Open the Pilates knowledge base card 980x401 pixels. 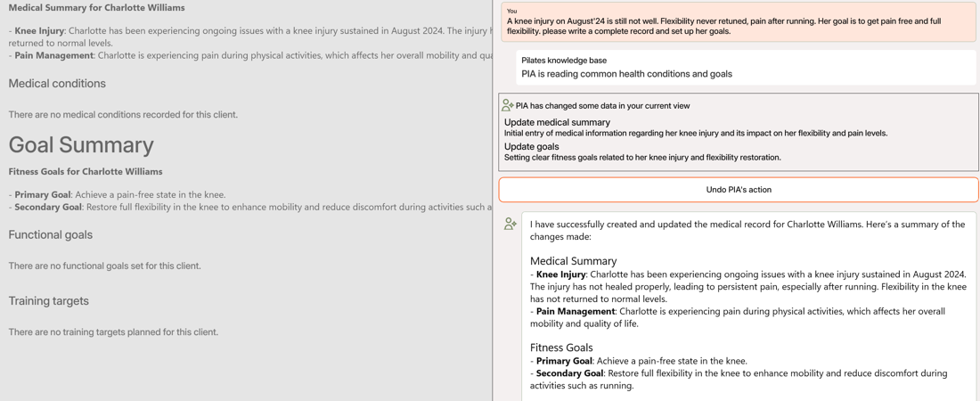tap(747, 68)
